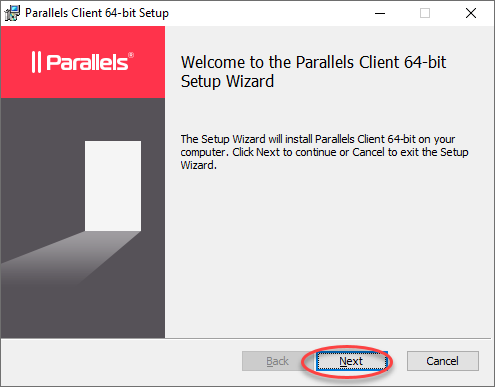
Task: Click the registered trademark symbol beside Parallels
Action: pyautogui.click(x=131, y=55)
